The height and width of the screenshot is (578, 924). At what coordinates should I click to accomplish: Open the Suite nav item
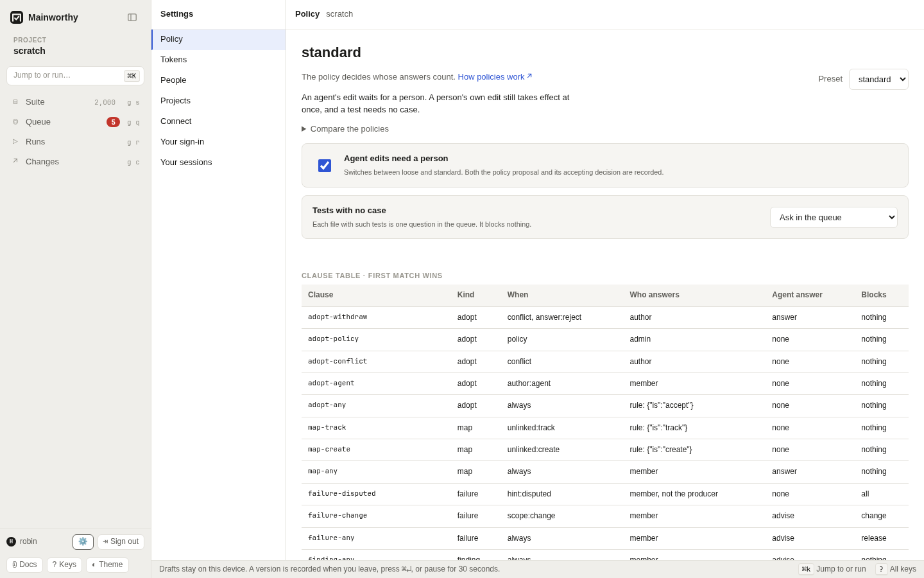pos(75,102)
